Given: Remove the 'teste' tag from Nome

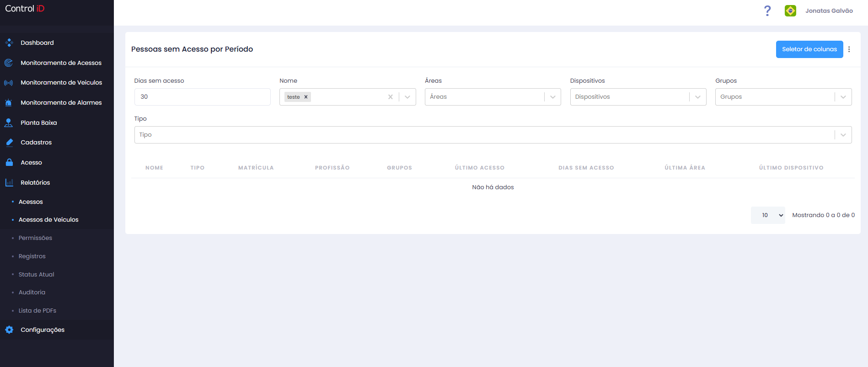Looking at the screenshot, I should pyautogui.click(x=306, y=97).
